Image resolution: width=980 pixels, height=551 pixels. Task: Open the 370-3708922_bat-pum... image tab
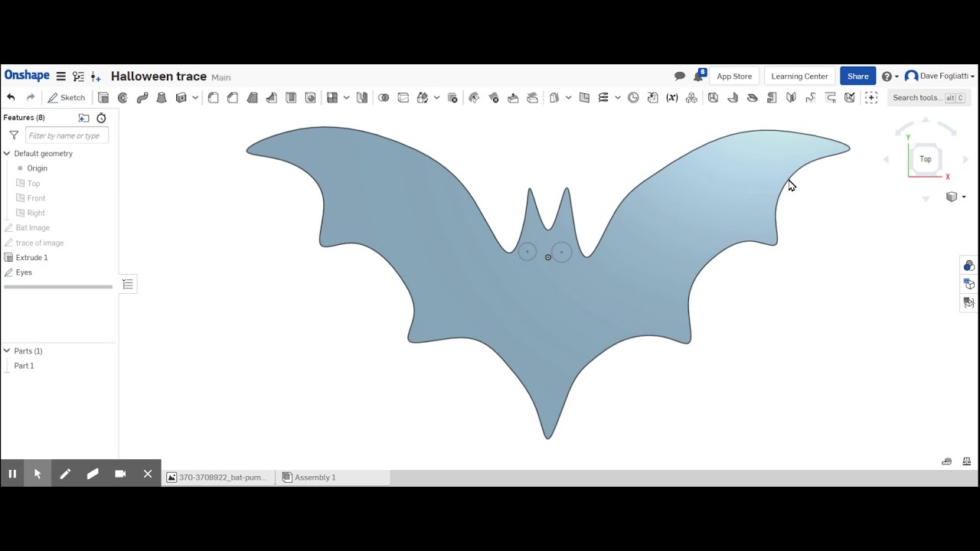[x=217, y=478]
